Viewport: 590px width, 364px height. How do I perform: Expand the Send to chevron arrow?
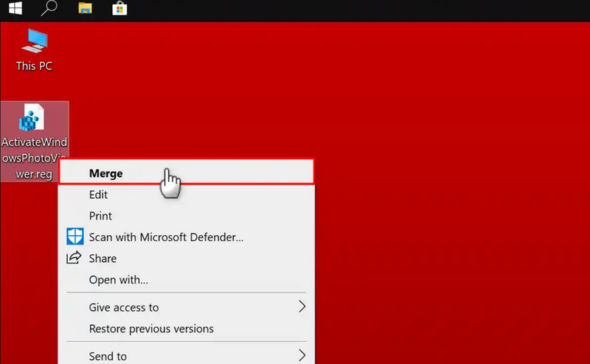point(302,355)
